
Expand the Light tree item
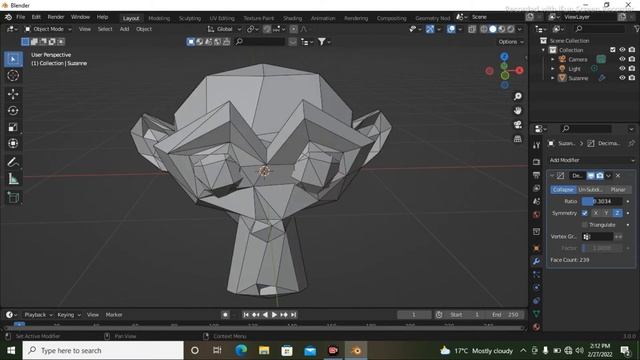pyautogui.click(x=553, y=69)
